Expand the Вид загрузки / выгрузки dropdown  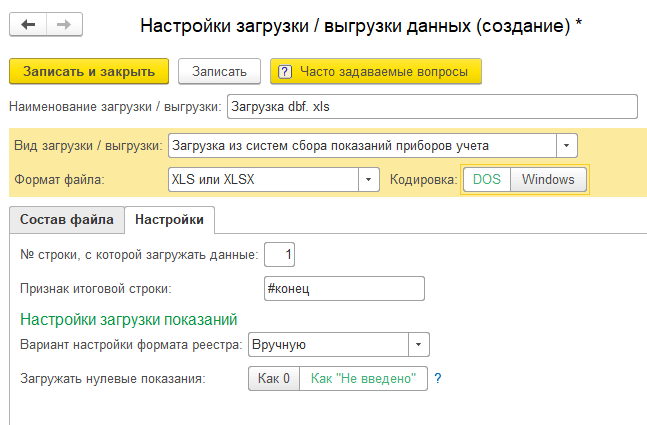567,146
